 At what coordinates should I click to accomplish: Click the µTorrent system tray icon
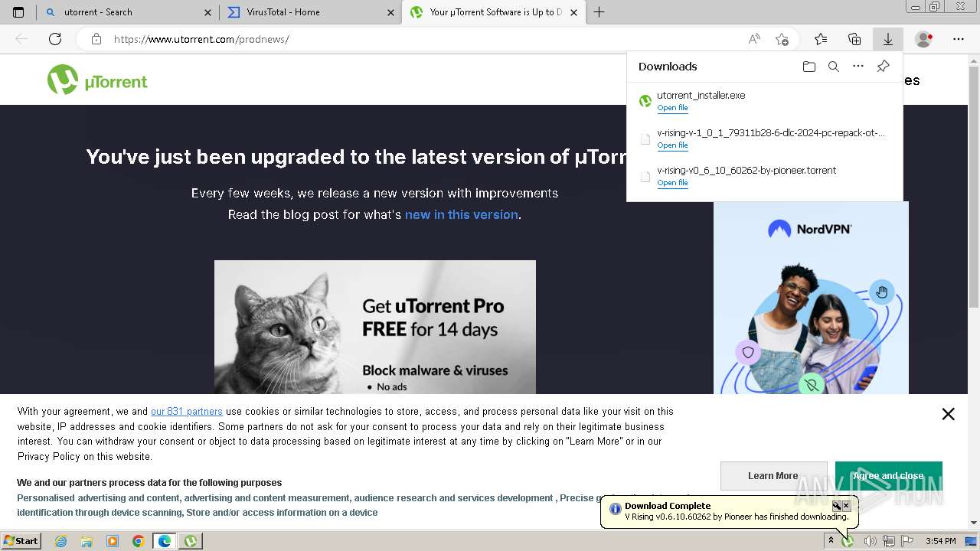point(848,541)
